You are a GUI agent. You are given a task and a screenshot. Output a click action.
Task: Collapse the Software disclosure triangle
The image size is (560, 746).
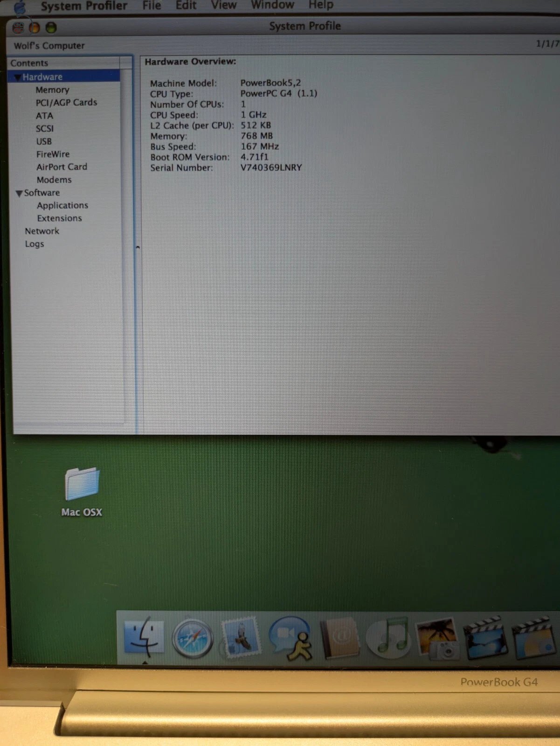tap(19, 193)
